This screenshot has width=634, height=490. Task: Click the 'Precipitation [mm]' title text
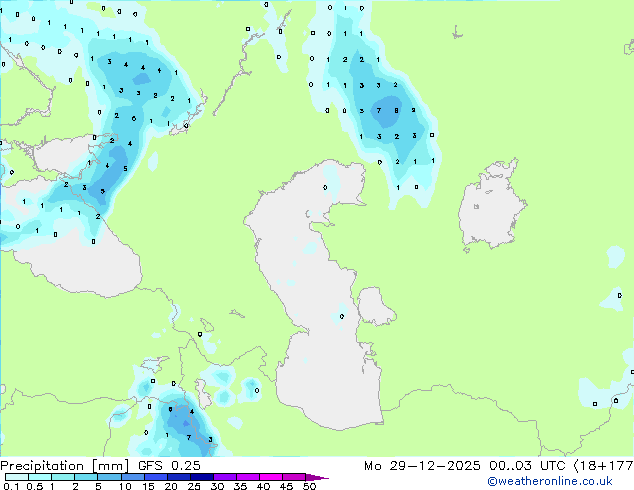click(x=65, y=466)
